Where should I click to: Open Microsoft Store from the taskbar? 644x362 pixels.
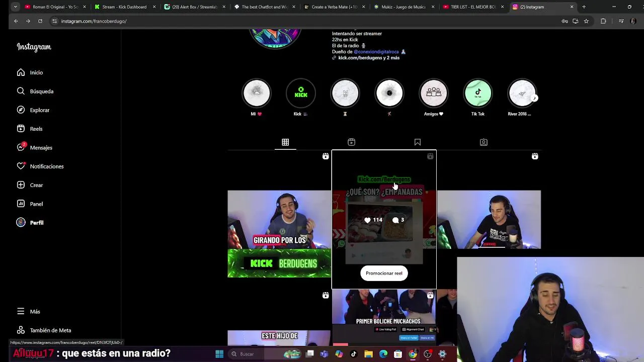coord(398,354)
